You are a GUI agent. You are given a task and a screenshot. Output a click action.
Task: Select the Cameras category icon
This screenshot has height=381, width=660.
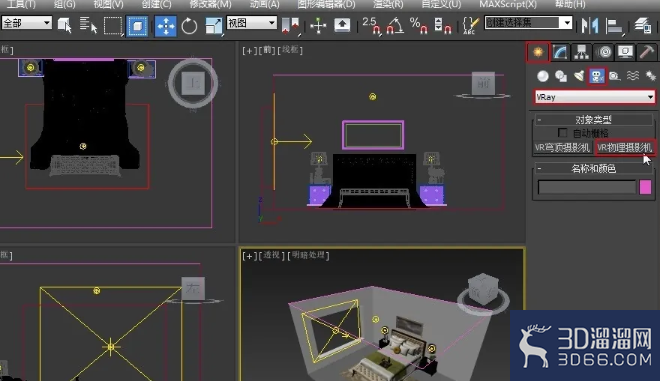(x=597, y=76)
